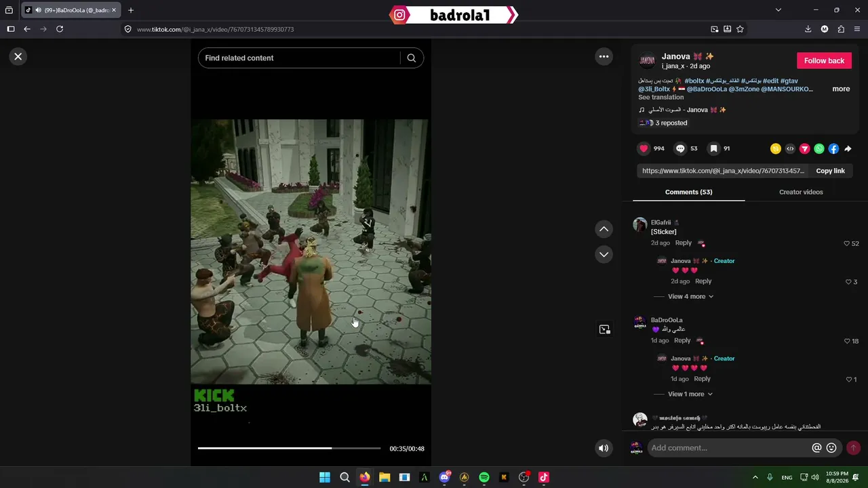Share the video to Facebook
This screenshot has width=868, height=488.
pyautogui.click(x=833, y=148)
